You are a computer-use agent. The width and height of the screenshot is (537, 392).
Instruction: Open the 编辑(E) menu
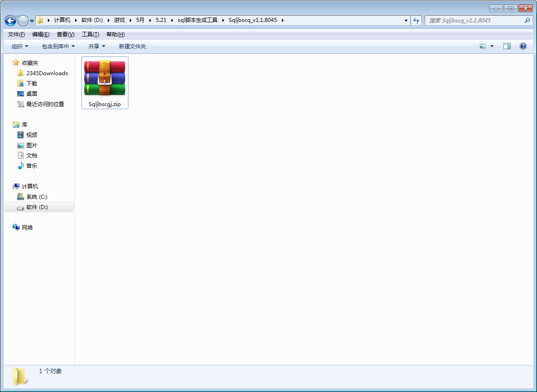click(41, 34)
